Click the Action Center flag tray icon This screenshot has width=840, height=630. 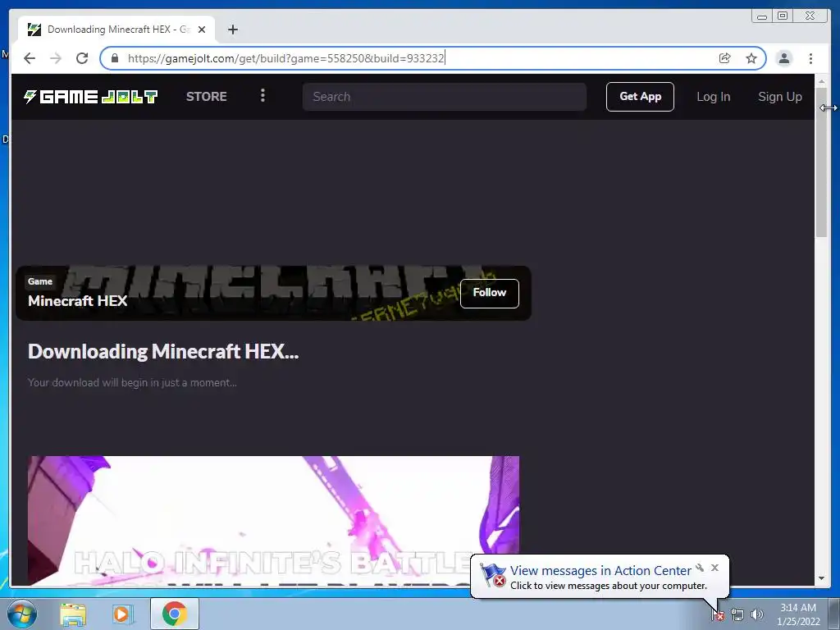717,615
